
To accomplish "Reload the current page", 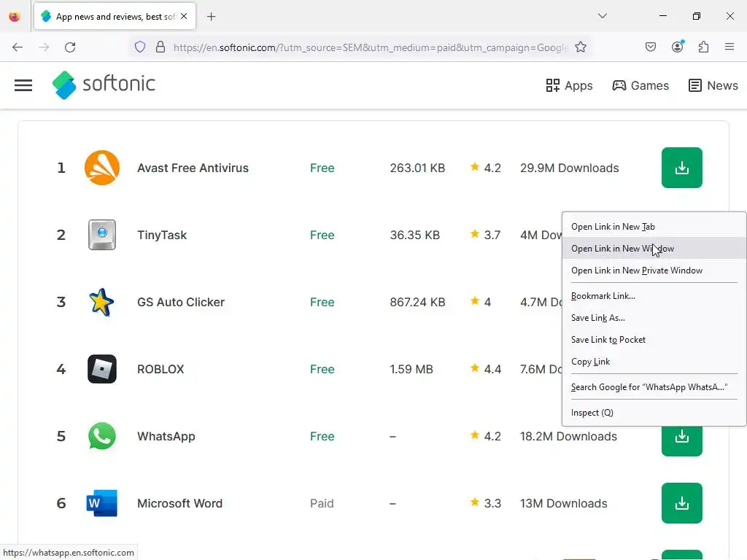I will [x=70, y=47].
